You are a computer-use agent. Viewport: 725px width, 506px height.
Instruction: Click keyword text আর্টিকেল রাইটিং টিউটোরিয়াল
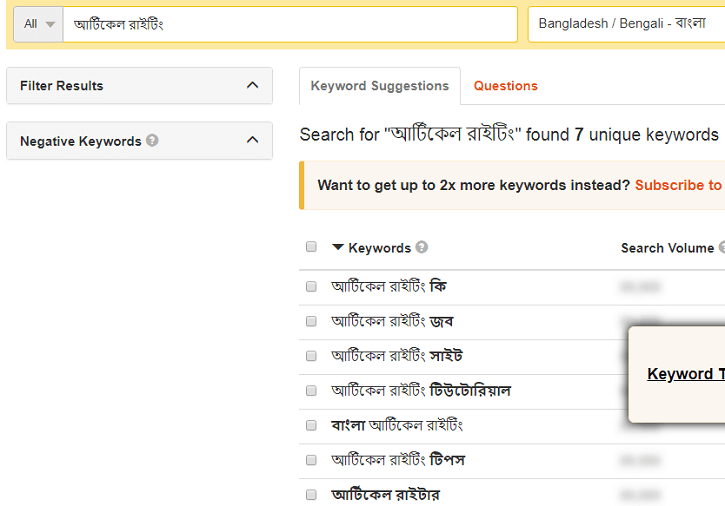(x=421, y=390)
